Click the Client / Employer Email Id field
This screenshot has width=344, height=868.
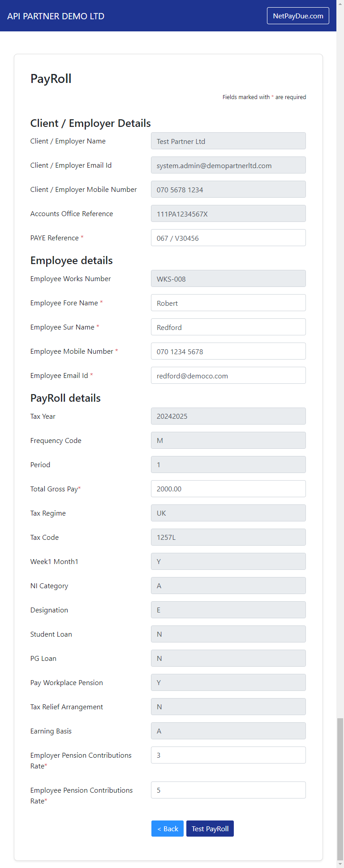tap(228, 165)
